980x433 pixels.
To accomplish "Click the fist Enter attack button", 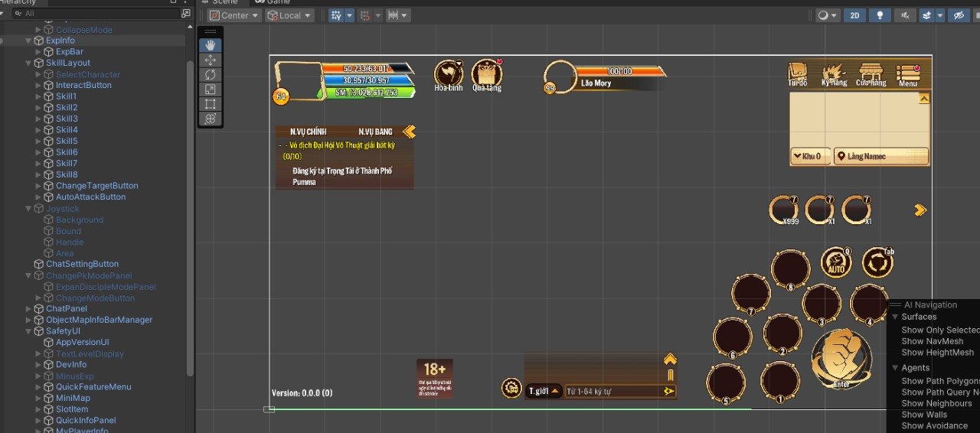I will point(841,358).
